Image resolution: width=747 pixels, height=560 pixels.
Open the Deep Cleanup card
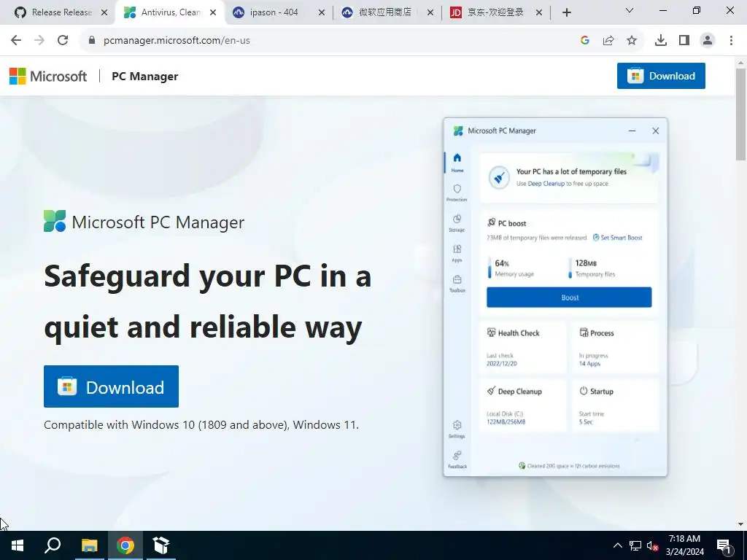tap(522, 405)
